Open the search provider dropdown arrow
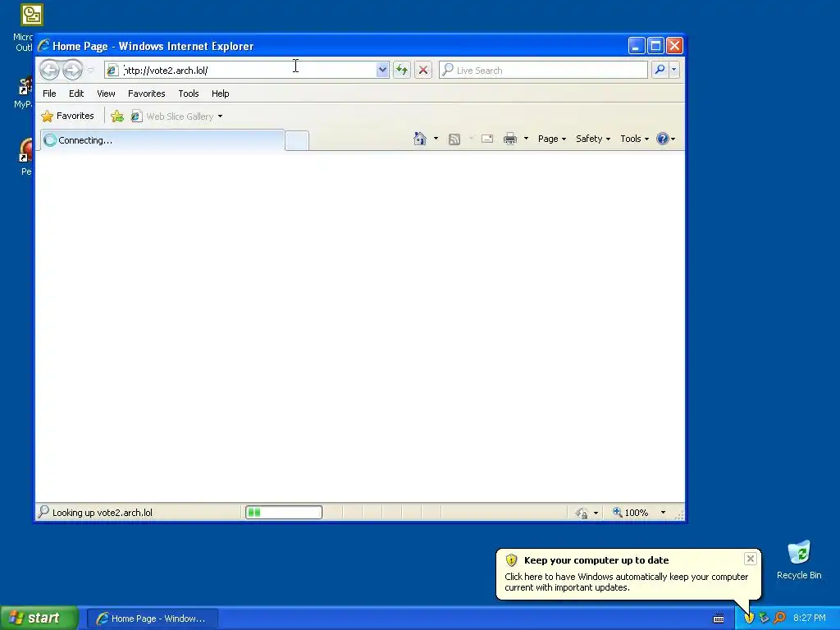This screenshot has width=840, height=630. coord(674,70)
